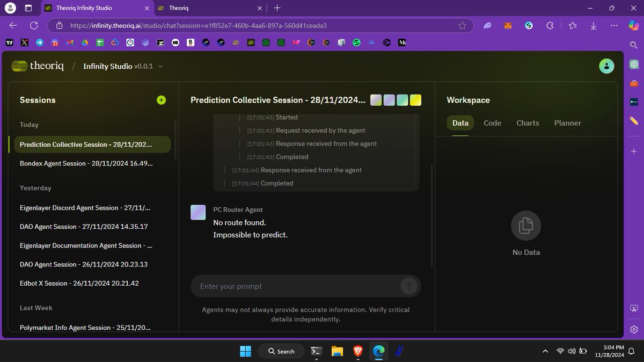
Task: Bookmark this page with the star icon
Action: [x=462, y=25]
